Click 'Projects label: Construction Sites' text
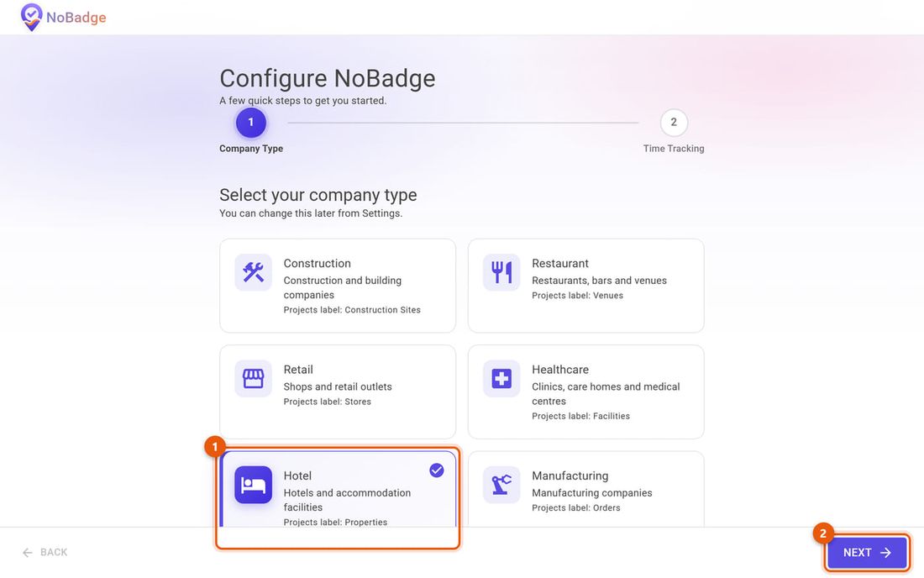The image size is (924, 578). tap(352, 310)
